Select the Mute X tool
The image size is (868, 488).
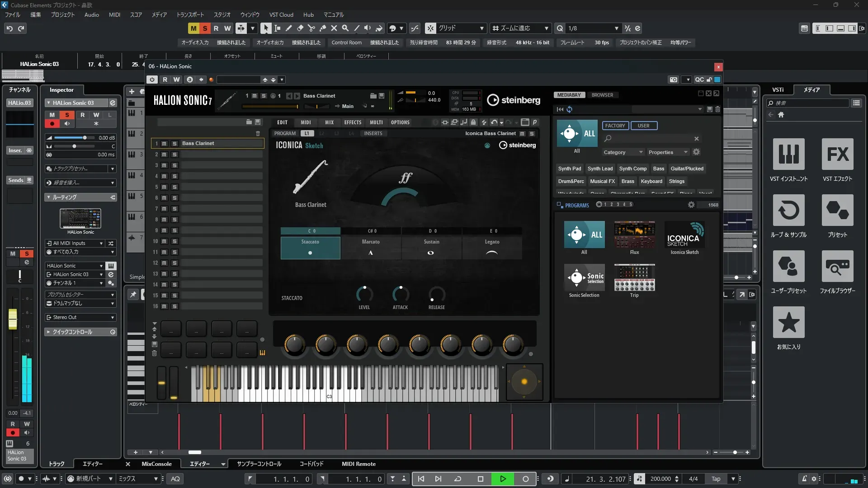pyautogui.click(x=334, y=28)
